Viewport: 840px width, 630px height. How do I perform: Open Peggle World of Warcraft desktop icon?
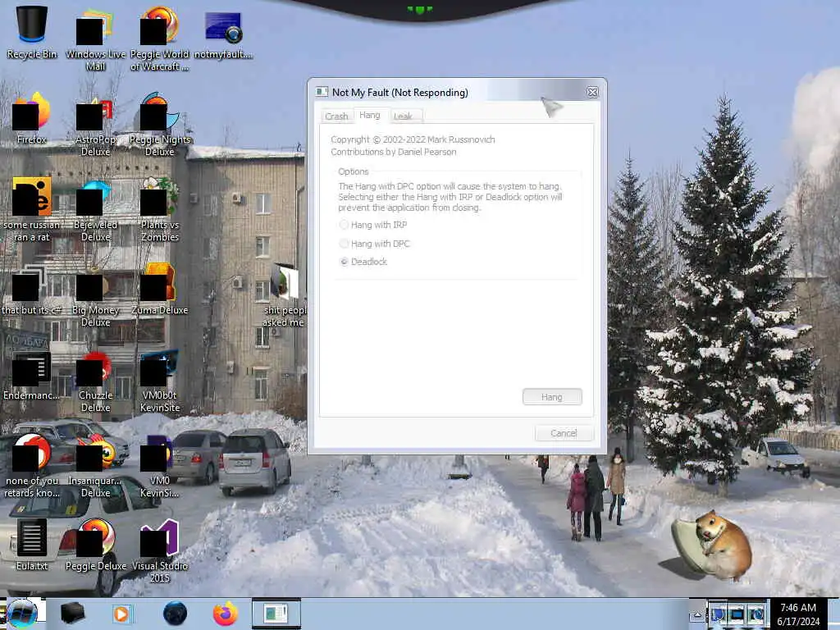click(x=160, y=38)
